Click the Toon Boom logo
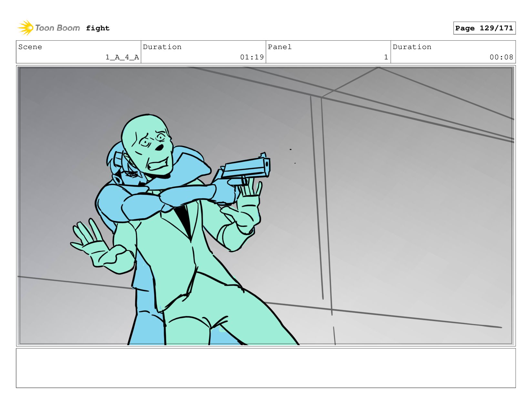The image size is (532, 412). coord(49,28)
